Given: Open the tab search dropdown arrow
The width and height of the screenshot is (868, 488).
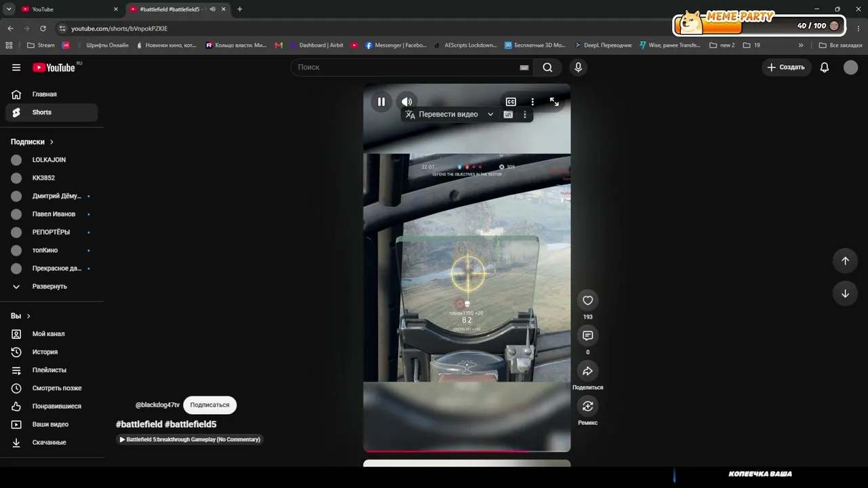Looking at the screenshot, I should point(9,9).
